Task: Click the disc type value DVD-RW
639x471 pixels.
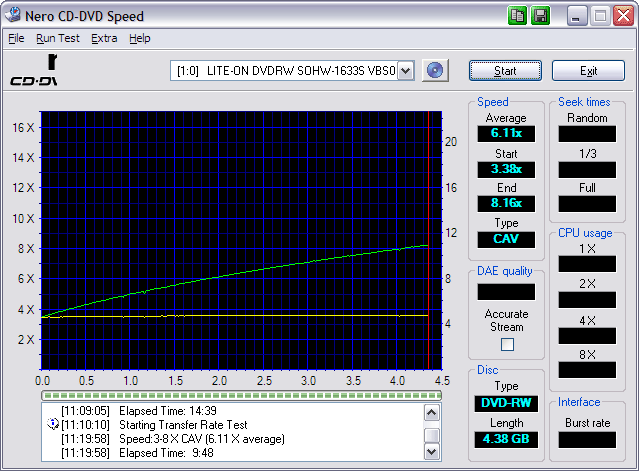Action: tap(506, 403)
